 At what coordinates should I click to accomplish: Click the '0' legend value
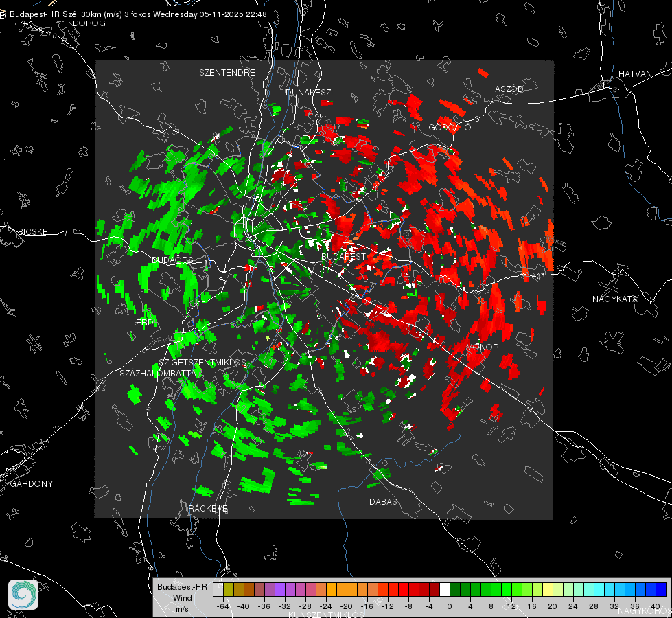(450, 606)
